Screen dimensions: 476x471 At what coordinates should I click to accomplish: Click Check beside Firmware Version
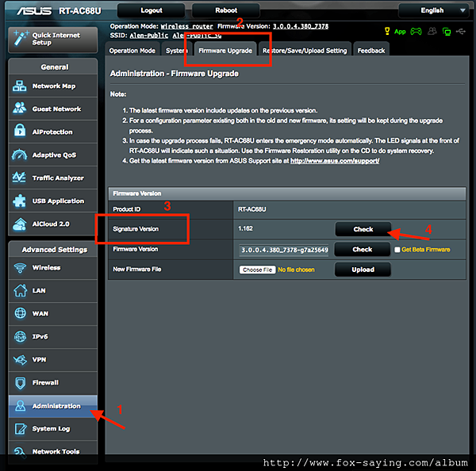(x=363, y=249)
